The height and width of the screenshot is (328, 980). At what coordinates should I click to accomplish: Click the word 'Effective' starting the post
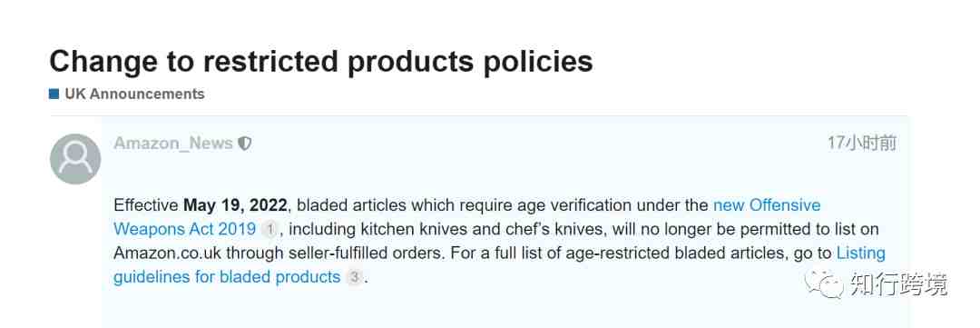(146, 205)
